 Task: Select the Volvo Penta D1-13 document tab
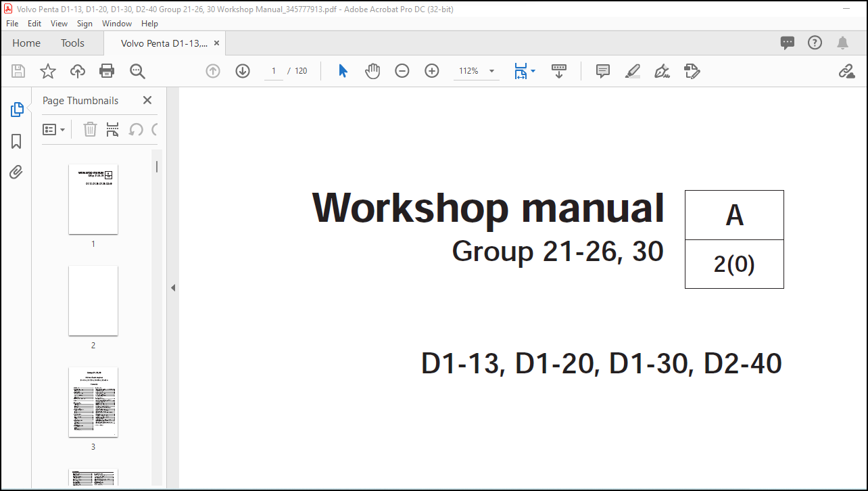click(x=164, y=43)
